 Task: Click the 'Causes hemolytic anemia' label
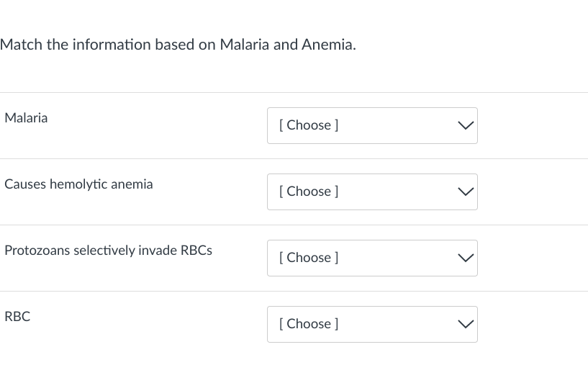78,184
